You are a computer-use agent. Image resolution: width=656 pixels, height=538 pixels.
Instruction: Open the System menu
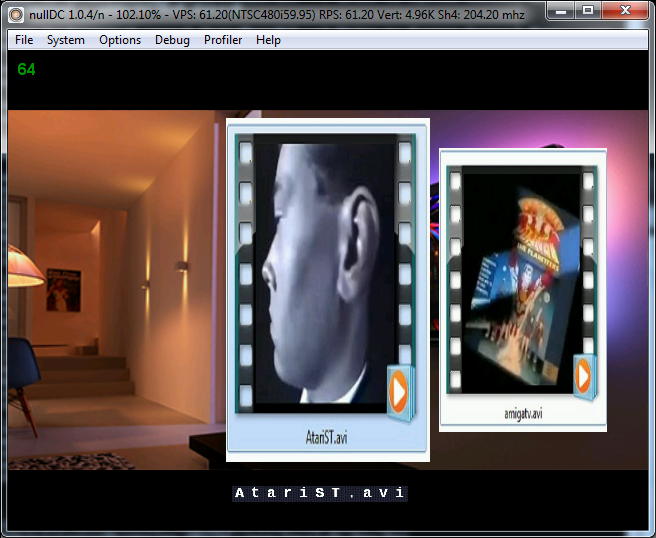[66, 40]
